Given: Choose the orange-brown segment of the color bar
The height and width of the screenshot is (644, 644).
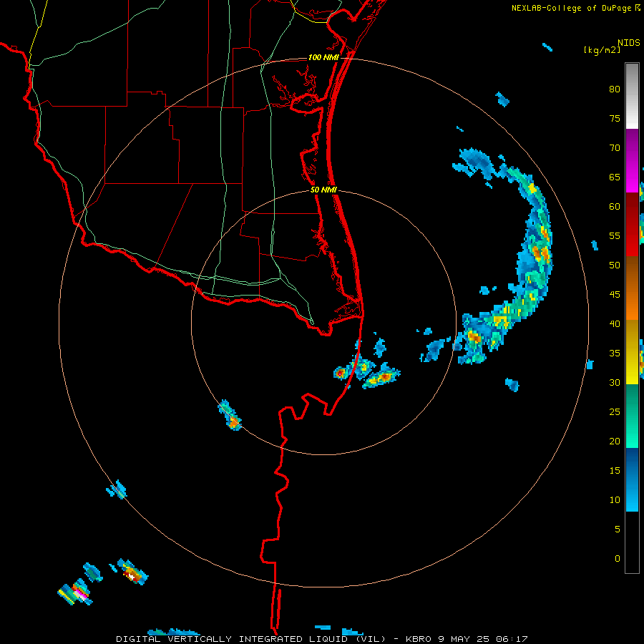Looking at the screenshot, I should tap(632, 288).
